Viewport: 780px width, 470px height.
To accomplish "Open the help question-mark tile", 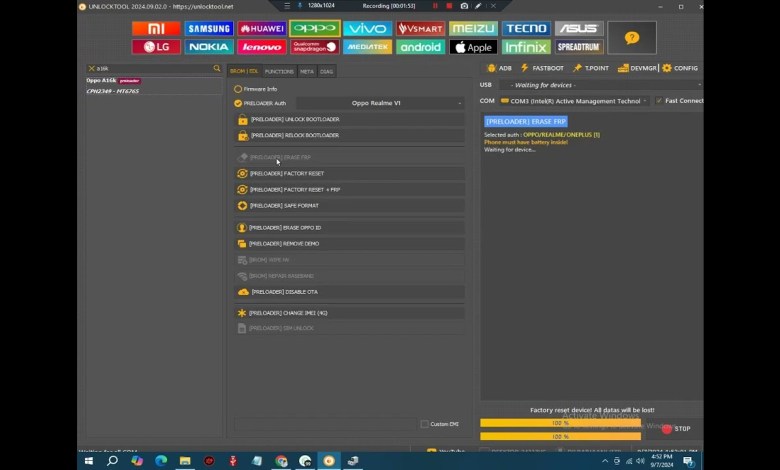I will pyautogui.click(x=632, y=38).
